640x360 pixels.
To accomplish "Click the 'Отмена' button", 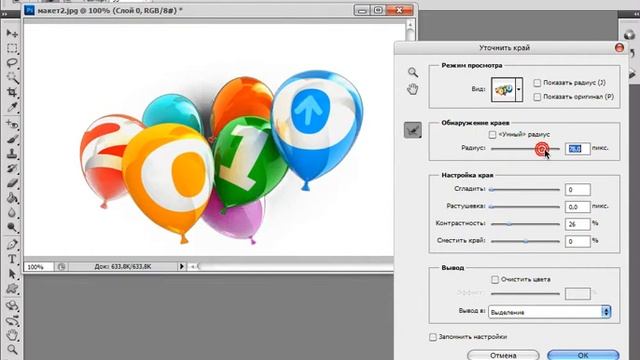I will pyautogui.click(x=503, y=355).
